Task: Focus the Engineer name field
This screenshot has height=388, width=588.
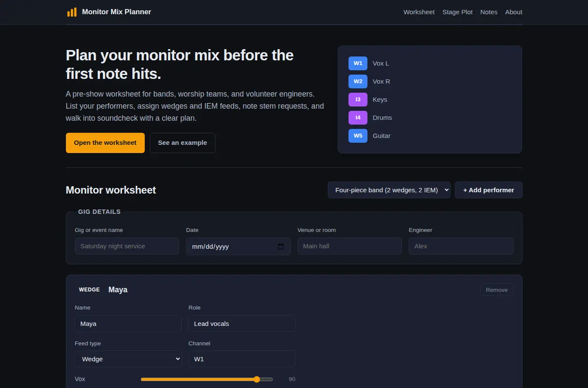Action: (x=461, y=246)
